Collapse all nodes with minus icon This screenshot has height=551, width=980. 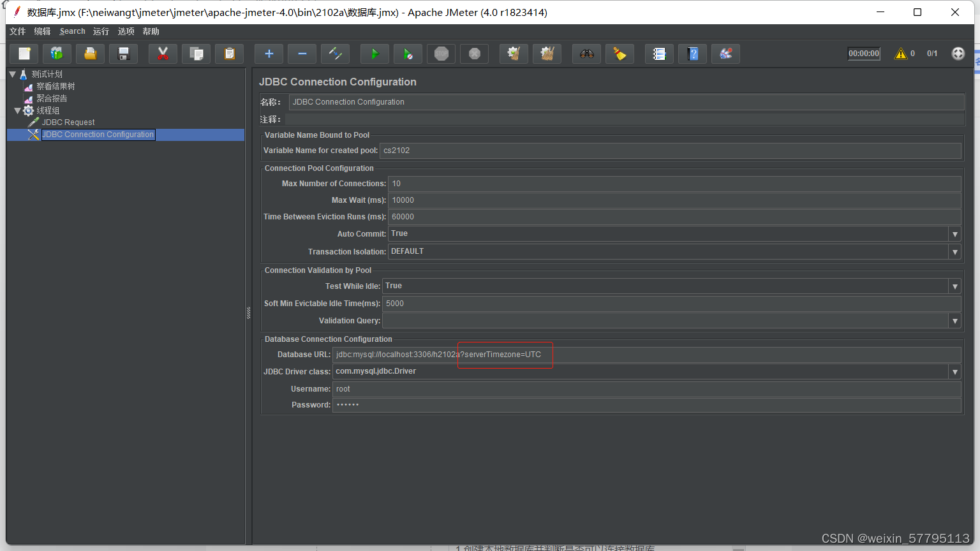[x=302, y=54]
